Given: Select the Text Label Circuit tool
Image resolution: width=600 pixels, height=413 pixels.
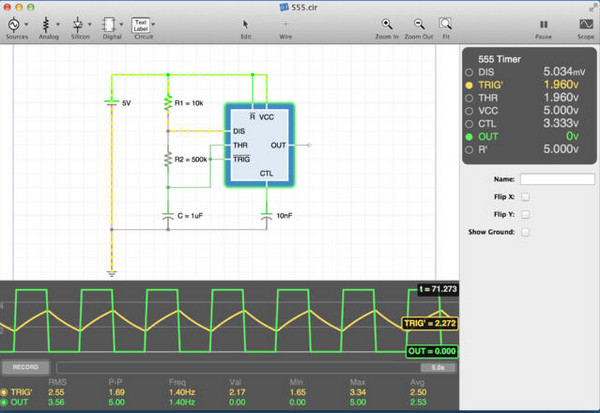Looking at the screenshot, I should pos(142,23).
